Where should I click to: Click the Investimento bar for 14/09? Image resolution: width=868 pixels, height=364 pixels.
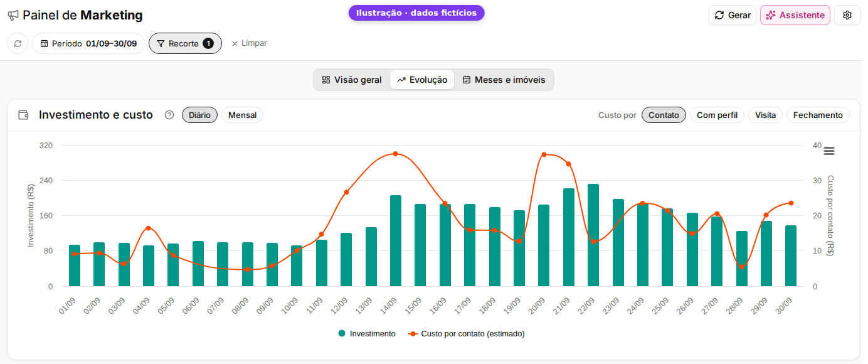pos(396,240)
